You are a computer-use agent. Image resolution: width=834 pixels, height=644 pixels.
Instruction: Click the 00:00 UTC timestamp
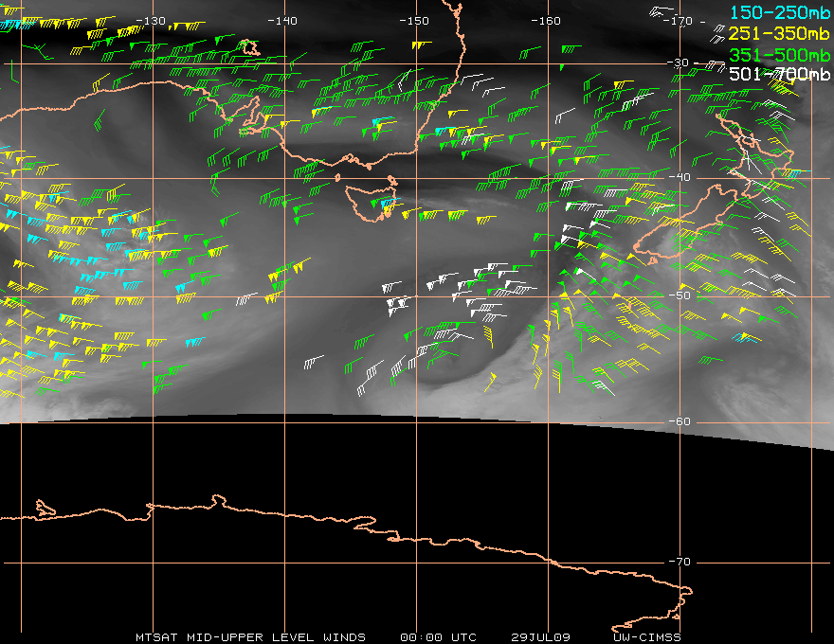click(438, 637)
